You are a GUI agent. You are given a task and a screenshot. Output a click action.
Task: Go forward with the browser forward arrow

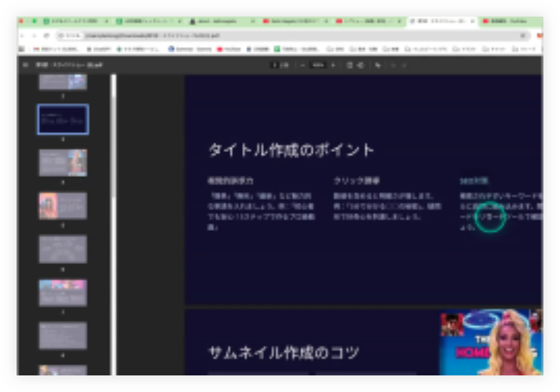coord(35,35)
